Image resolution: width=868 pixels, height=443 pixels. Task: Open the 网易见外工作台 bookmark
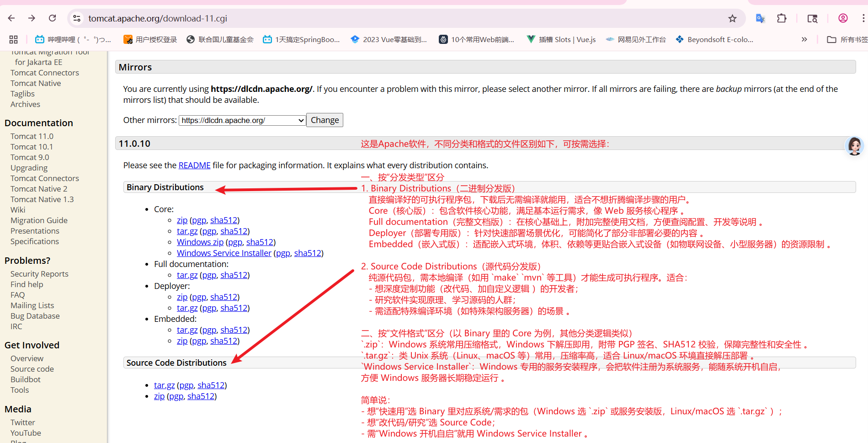pos(636,39)
